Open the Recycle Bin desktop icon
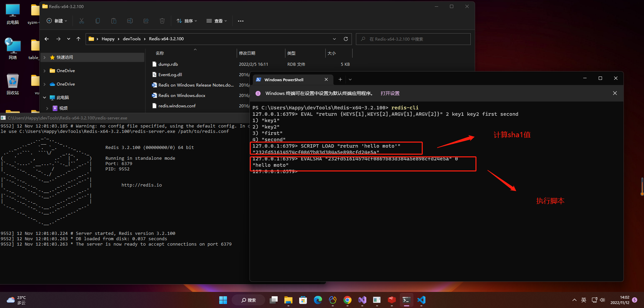644x308 pixels. click(x=13, y=84)
